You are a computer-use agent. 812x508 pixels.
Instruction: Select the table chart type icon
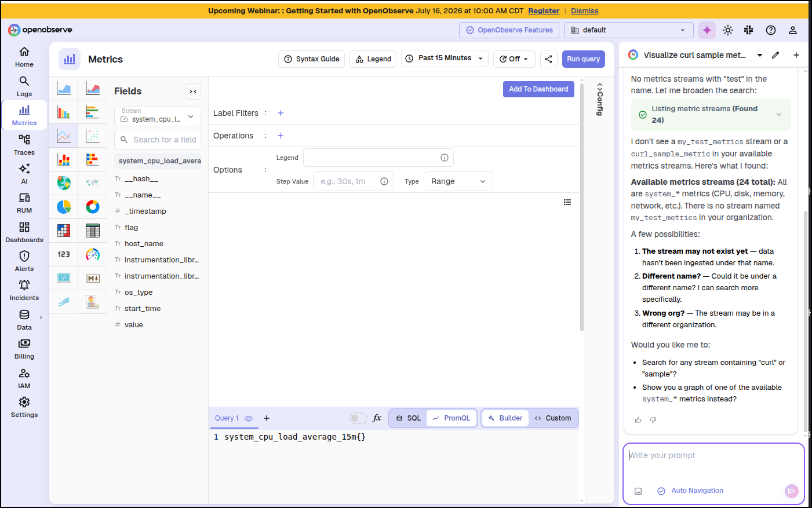pos(93,231)
